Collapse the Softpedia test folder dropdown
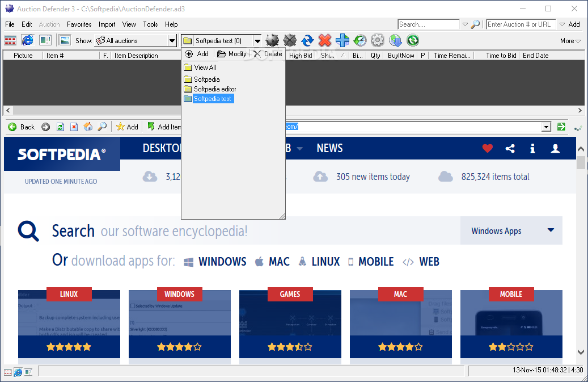 coord(257,40)
